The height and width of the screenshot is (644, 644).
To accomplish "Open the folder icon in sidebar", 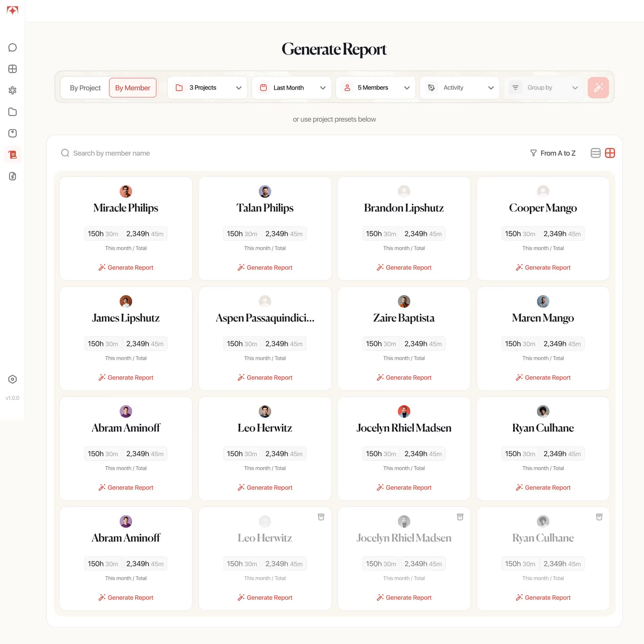I will point(12,112).
